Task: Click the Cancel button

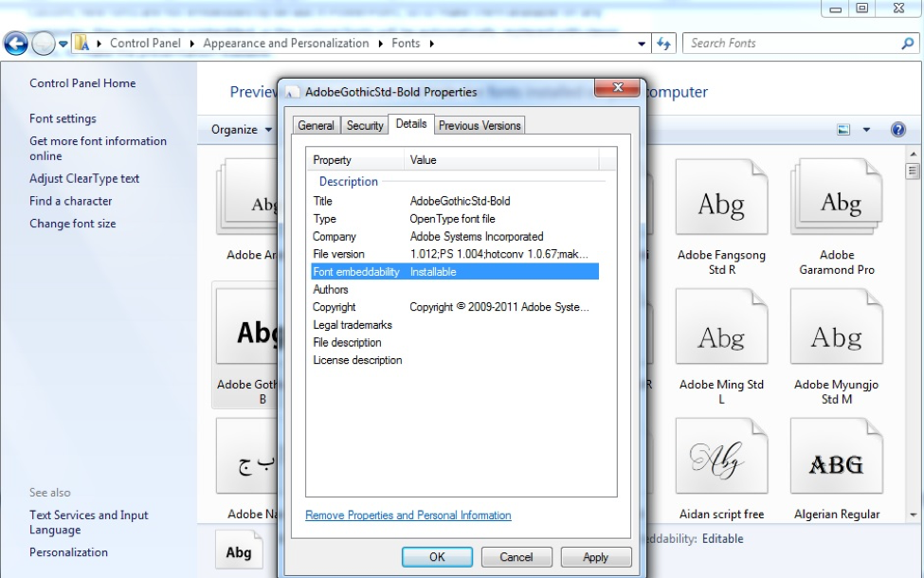Action: 516,557
